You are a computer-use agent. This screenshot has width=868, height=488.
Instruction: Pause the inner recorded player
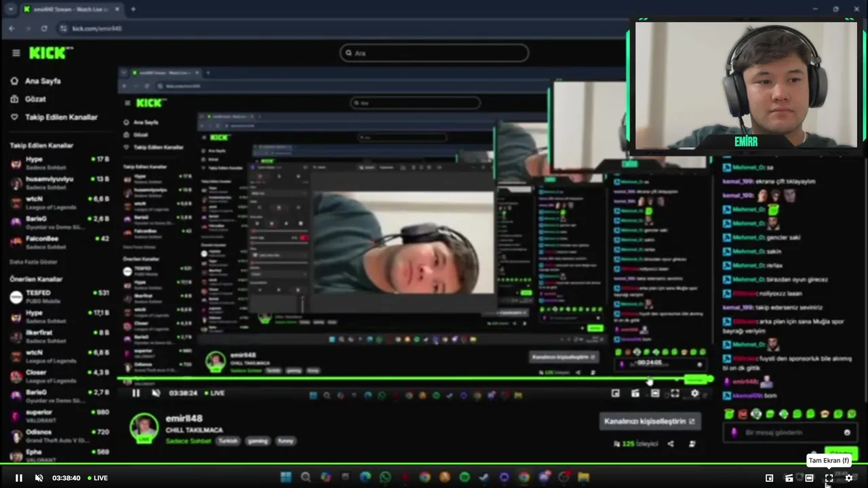(x=136, y=393)
